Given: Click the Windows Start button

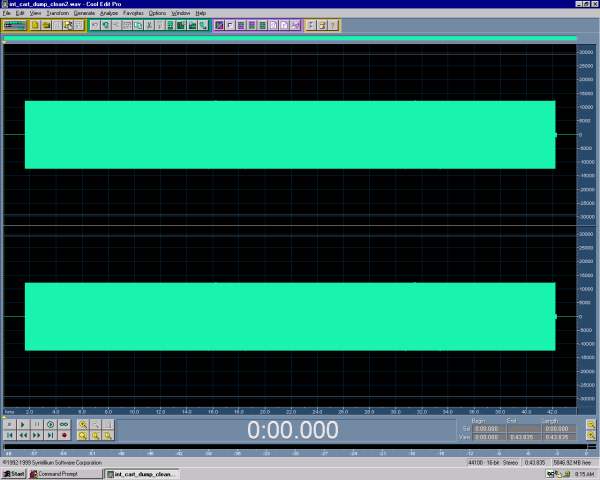Looking at the screenshot, I should click(x=14, y=474).
